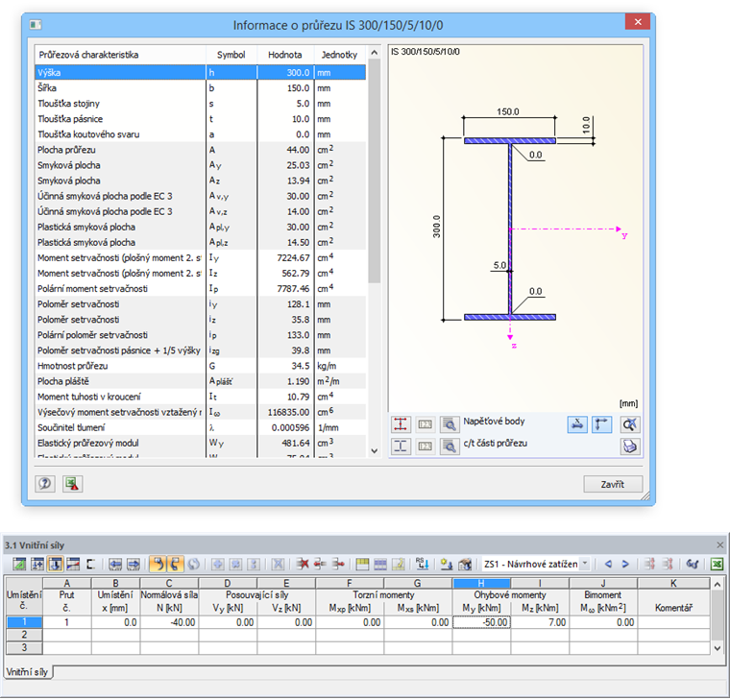Export section table to Excel in dialog
Viewport: 730px width, 700px height.
point(71,484)
